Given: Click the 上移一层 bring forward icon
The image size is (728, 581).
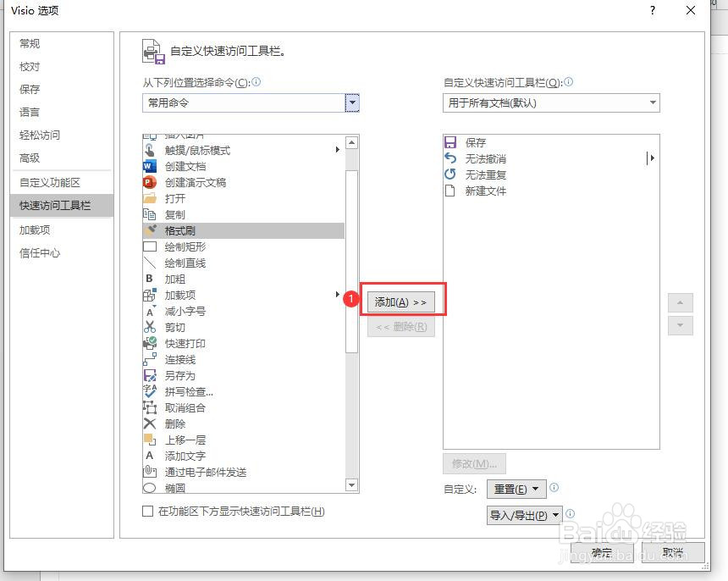Looking at the screenshot, I should [150, 440].
